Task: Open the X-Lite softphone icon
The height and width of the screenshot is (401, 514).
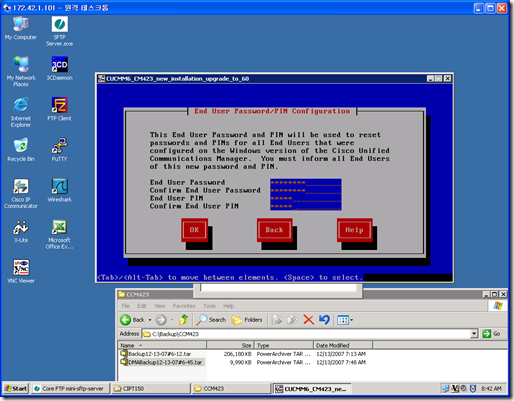Action: [21, 231]
